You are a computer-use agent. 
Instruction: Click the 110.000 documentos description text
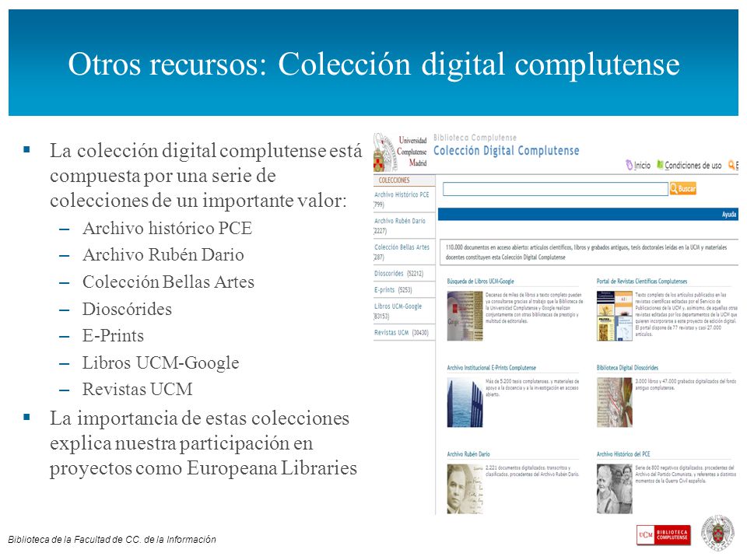[x=587, y=252]
